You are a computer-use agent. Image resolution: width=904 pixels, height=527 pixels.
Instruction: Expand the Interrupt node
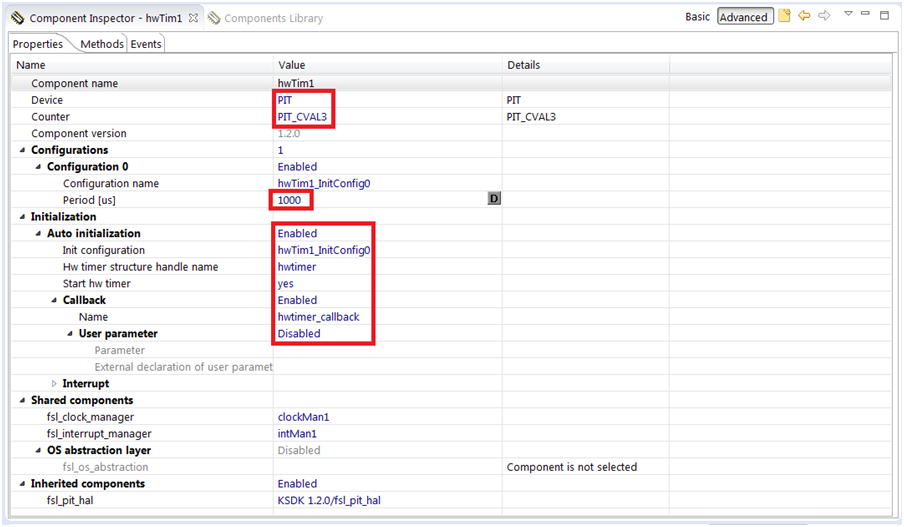[x=54, y=383]
